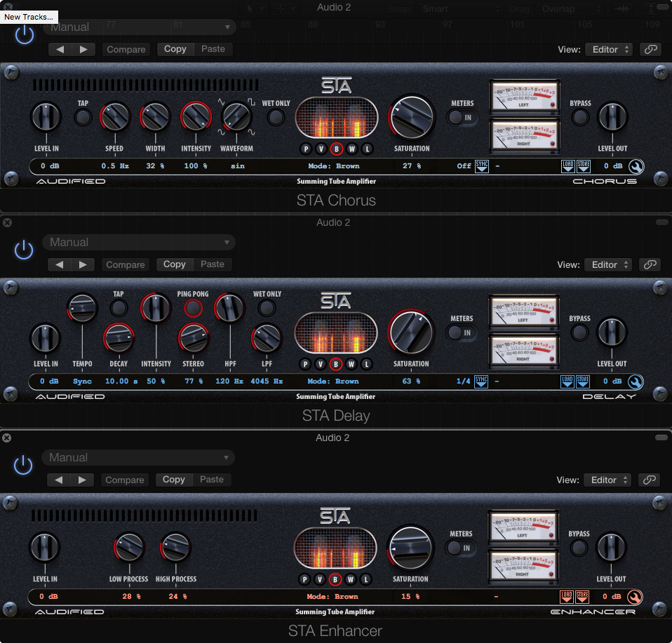Click link icon in STA Enhancer header
Image resolution: width=672 pixels, height=643 pixels.
point(649,480)
